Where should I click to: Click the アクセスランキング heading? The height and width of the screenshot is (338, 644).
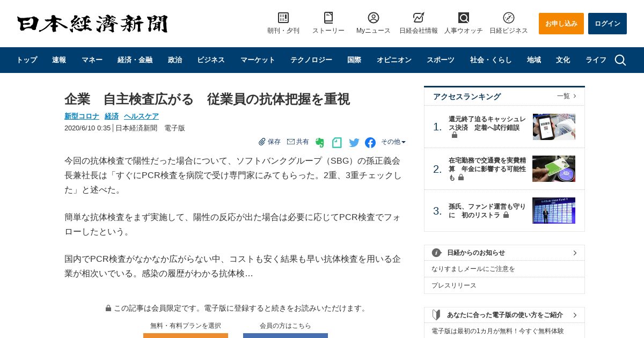[467, 97]
